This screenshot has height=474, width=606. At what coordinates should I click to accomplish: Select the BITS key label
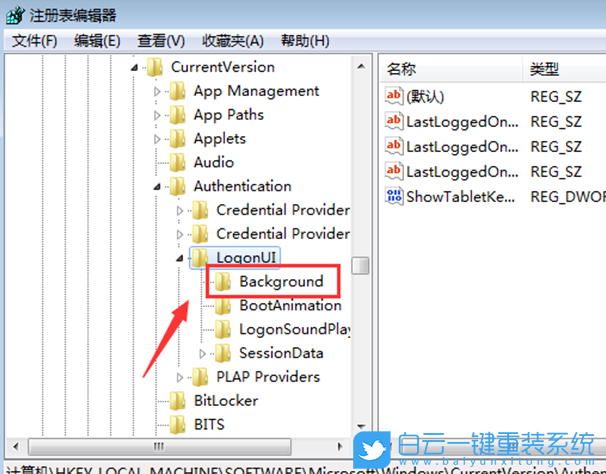click(x=209, y=425)
